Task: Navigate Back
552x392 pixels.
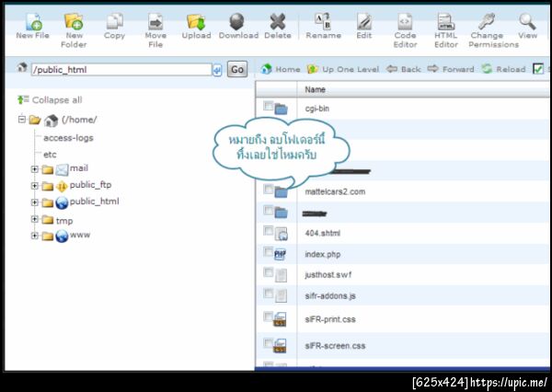Action: pos(404,69)
